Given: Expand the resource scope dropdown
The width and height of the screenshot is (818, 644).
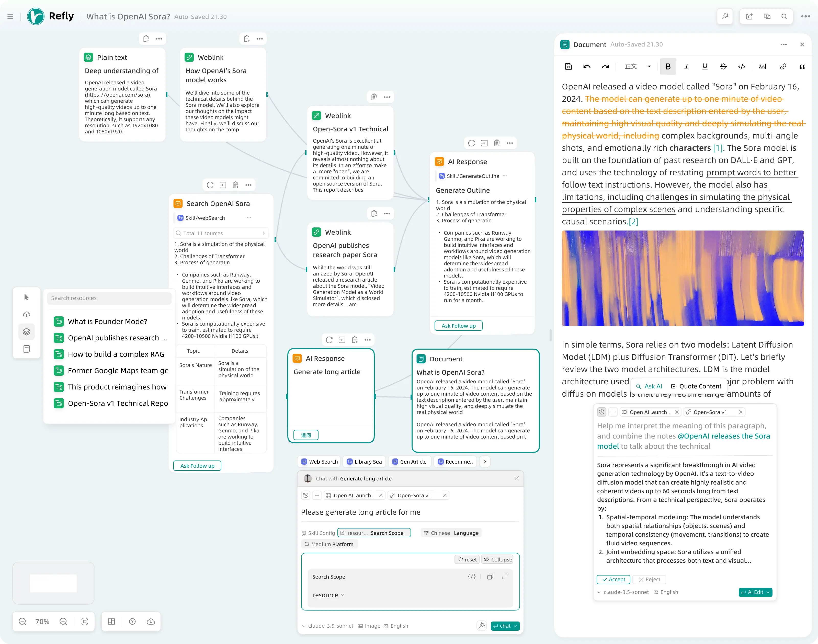Looking at the screenshot, I should (x=328, y=595).
